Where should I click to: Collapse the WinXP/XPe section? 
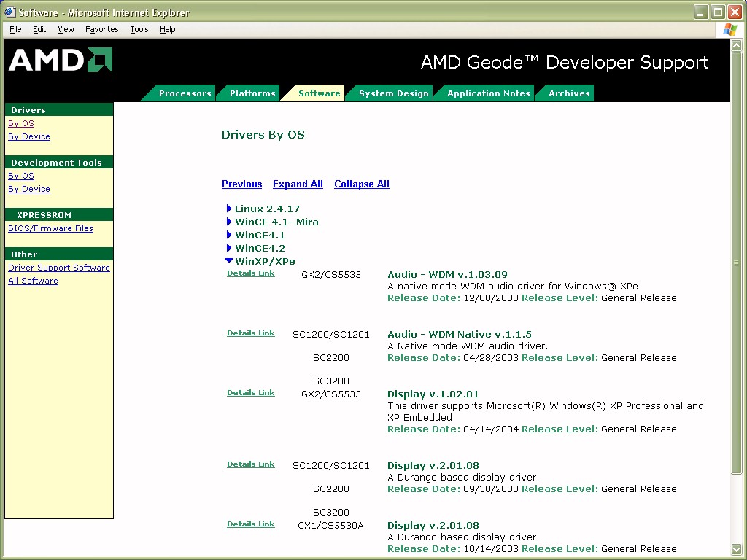pyautogui.click(x=229, y=261)
